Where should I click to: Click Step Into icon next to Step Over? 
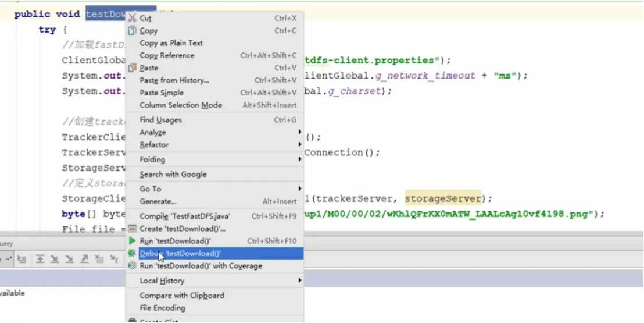(54, 259)
